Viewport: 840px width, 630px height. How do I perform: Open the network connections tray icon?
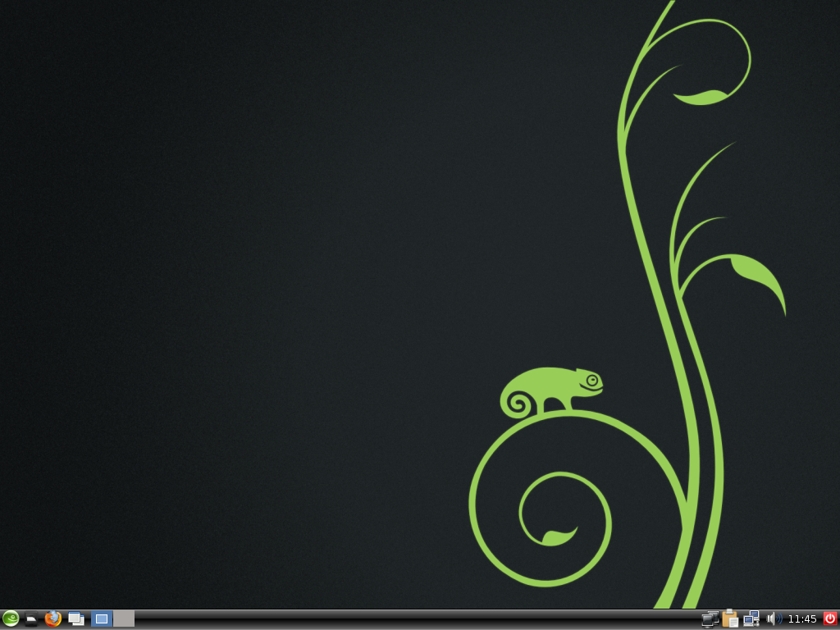[751, 619]
